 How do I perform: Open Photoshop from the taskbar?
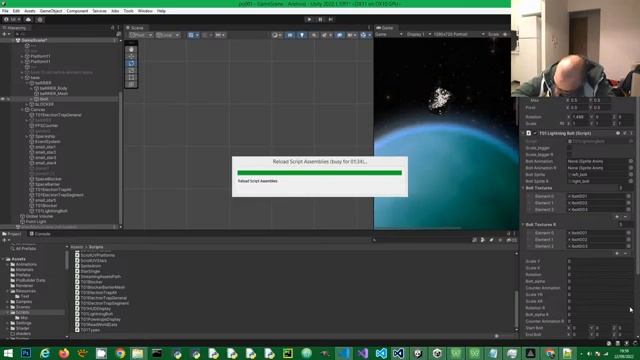26,353
